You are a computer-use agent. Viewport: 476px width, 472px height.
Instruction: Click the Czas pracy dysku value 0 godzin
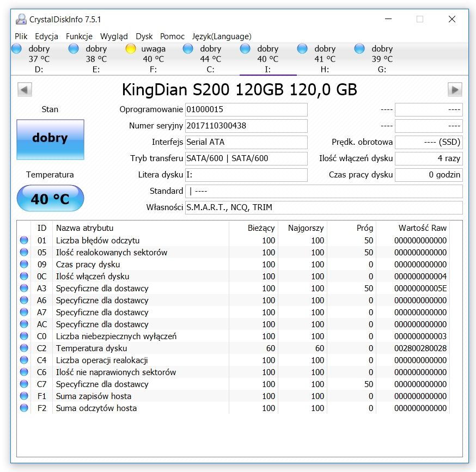coord(429,175)
